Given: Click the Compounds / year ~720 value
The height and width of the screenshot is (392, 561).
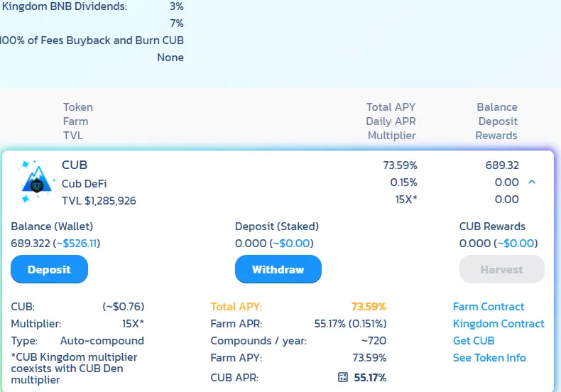Looking at the screenshot, I should [x=374, y=340].
